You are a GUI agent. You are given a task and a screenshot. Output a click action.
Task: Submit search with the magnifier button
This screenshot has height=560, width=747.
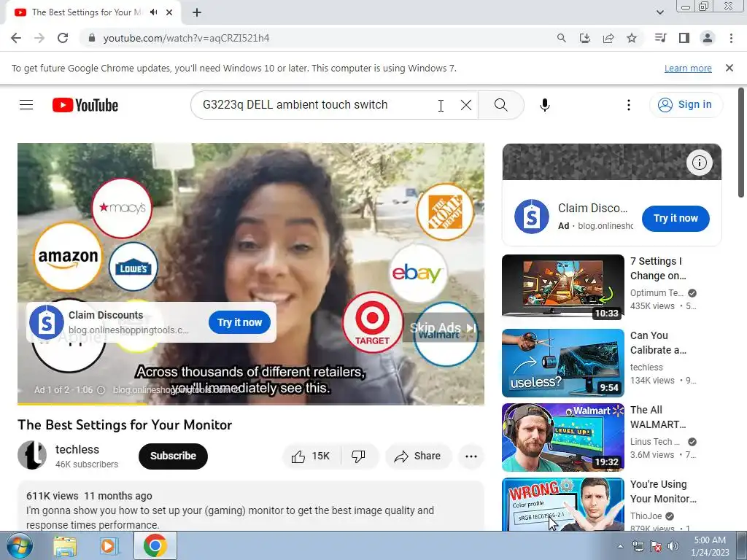[500, 105]
